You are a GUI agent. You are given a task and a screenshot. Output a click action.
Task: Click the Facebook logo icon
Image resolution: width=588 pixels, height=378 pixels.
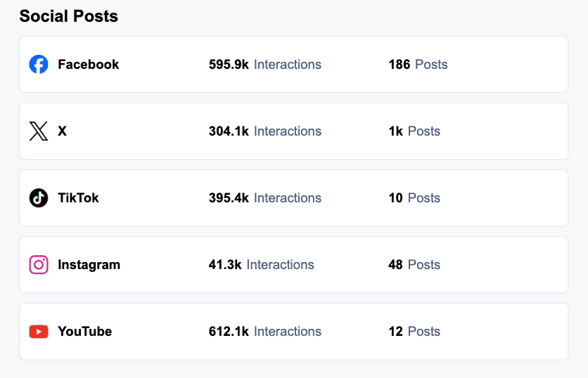click(x=39, y=65)
